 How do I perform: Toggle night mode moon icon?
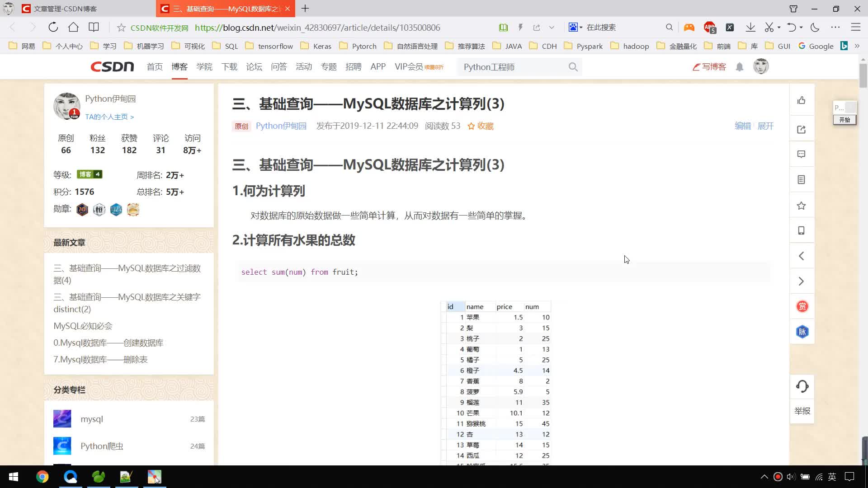[x=815, y=28]
